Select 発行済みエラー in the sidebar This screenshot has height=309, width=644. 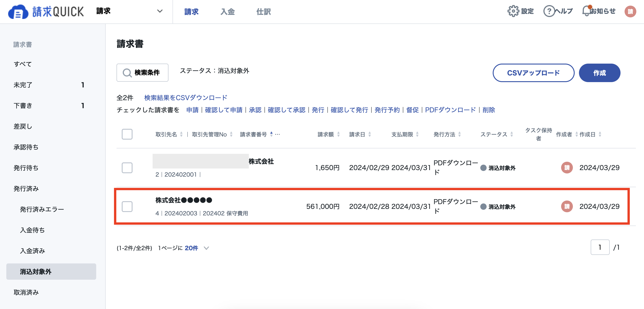42,209
